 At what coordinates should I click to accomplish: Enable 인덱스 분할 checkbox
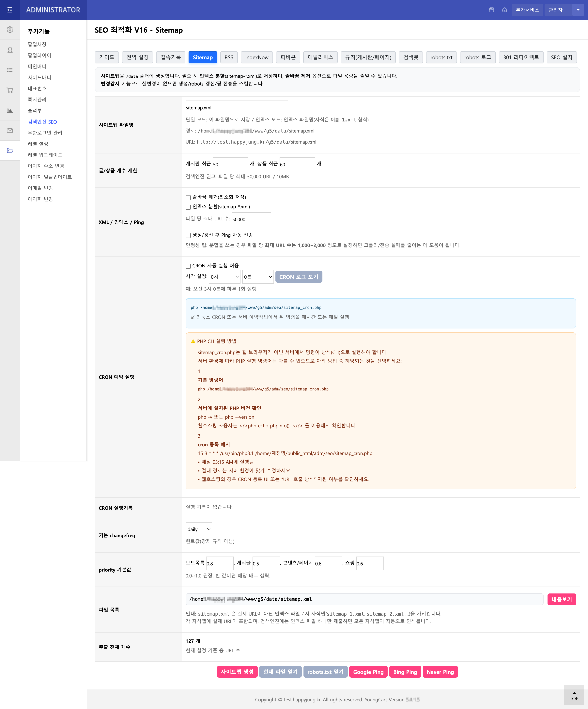(x=188, y=207)
